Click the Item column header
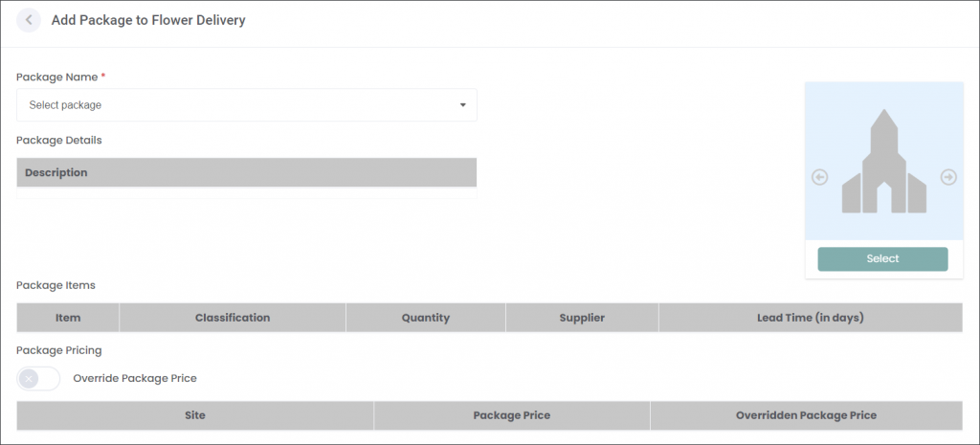Image resolution: width=980 pixels, height=445 pixels. [x=68, y=318]
